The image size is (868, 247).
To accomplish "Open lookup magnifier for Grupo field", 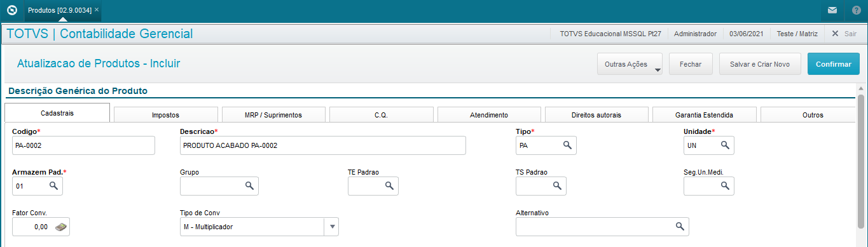I will click(x=249, y=186).
